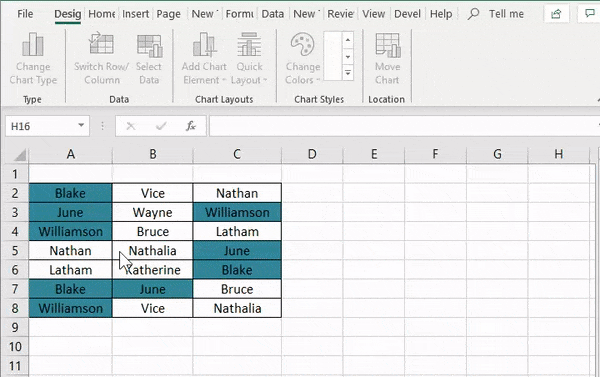The image size is (600, 377).
Task: Click cell B3 containing Wayne
Action: [153, 212]
